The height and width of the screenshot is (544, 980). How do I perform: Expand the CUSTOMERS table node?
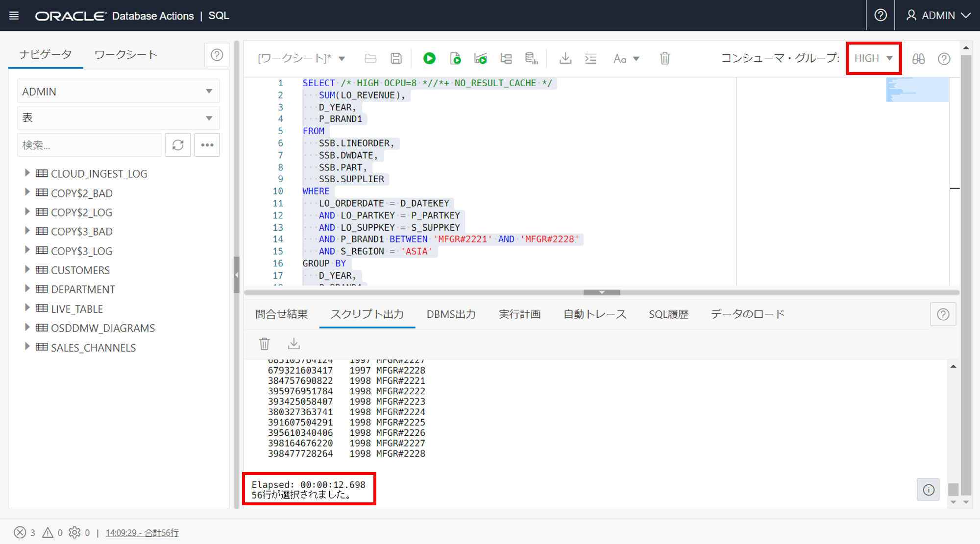(x=27, y=270)
